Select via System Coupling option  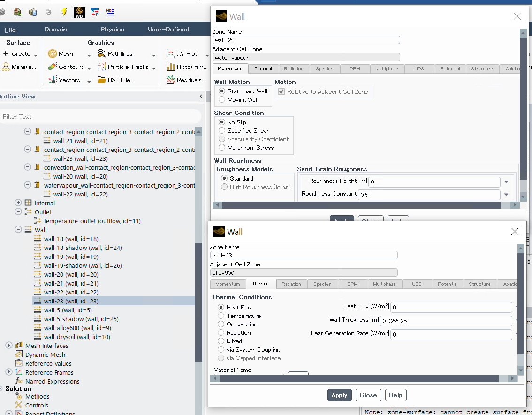(221, 349)
